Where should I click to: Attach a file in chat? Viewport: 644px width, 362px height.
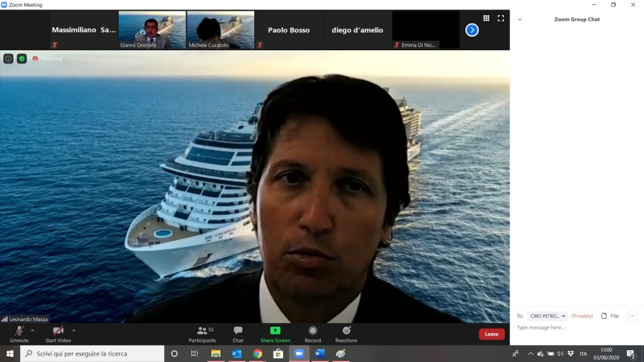point(610,316)
